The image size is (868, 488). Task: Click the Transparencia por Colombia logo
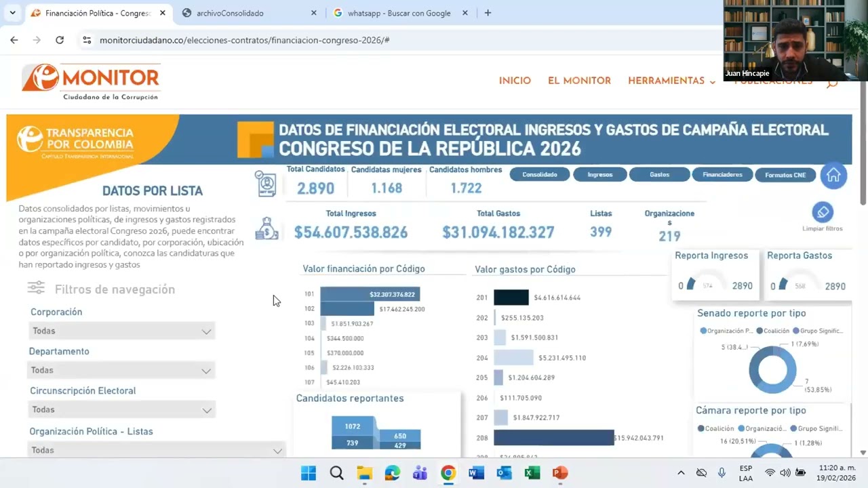point(75,142)
